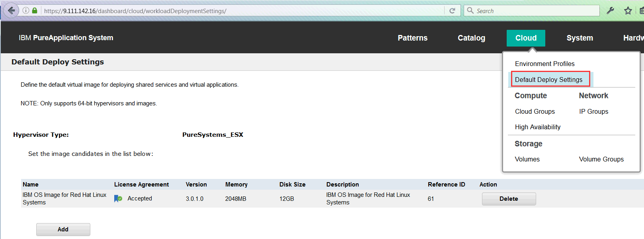
Task: Bookmark this page with star icon
Action: click(628, 11)
